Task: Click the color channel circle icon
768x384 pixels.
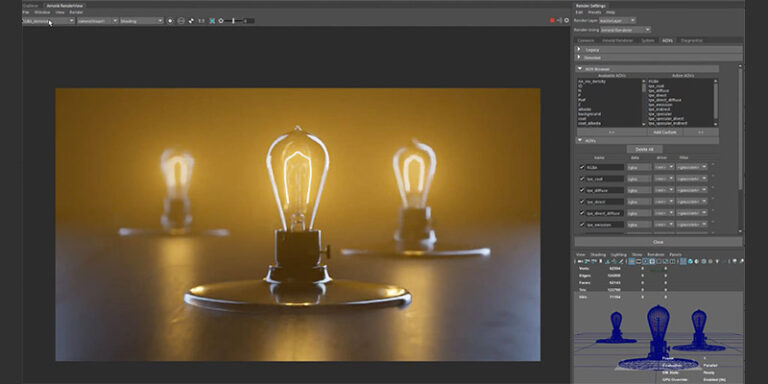Action: (x=170, y=21)
